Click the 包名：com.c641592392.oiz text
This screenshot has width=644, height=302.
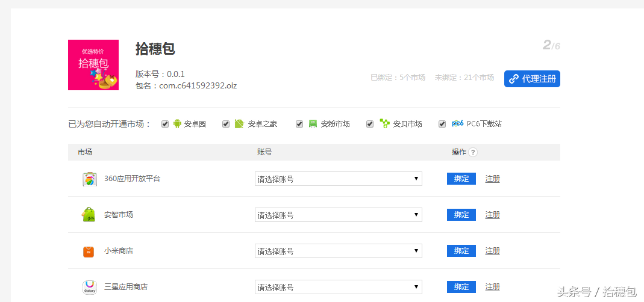click(x=186, y=86)
